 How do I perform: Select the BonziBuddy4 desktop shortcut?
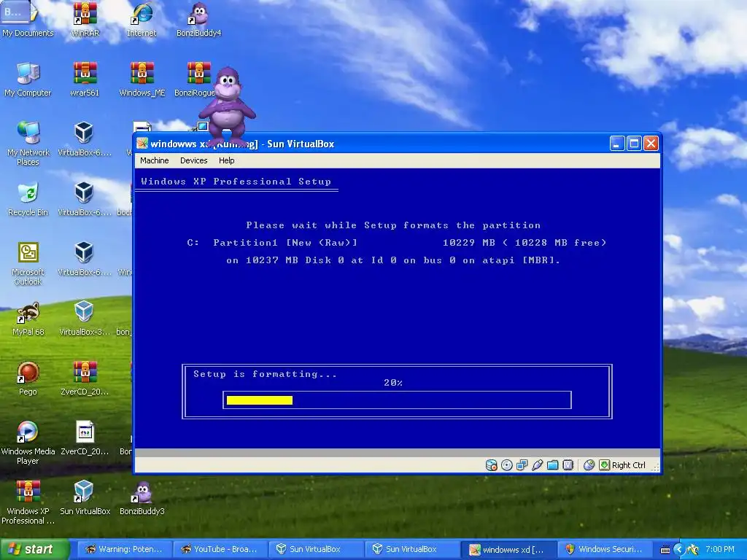coord(198,19)
